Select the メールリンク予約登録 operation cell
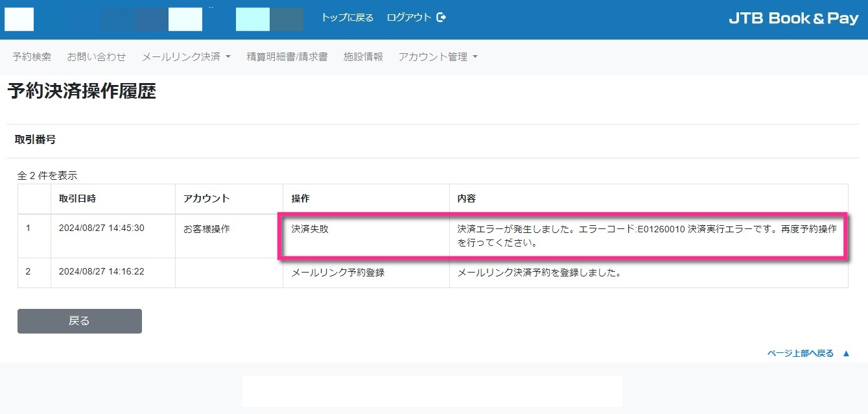 [366, 273]
